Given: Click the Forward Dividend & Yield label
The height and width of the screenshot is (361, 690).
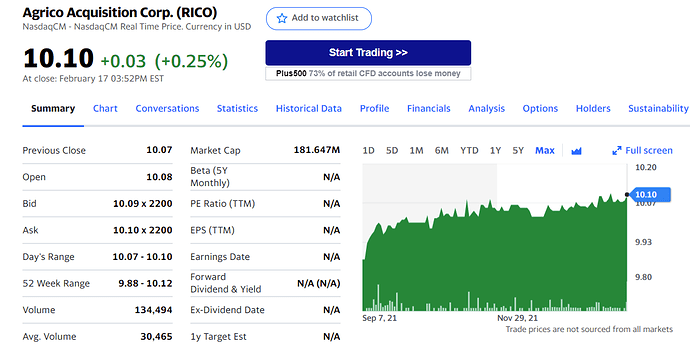Looking at the screenshot, I should point(226,283).
